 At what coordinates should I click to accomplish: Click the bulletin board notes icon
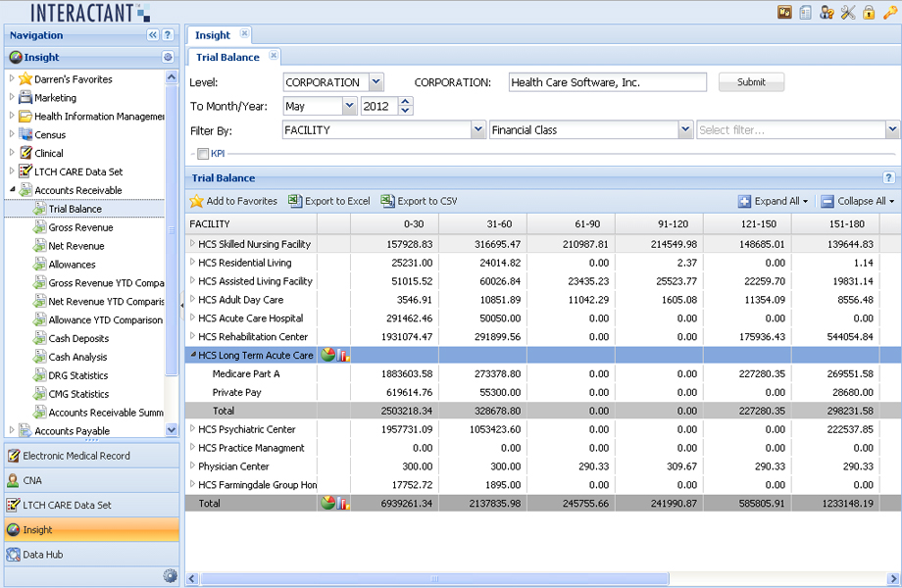[784, 13]
